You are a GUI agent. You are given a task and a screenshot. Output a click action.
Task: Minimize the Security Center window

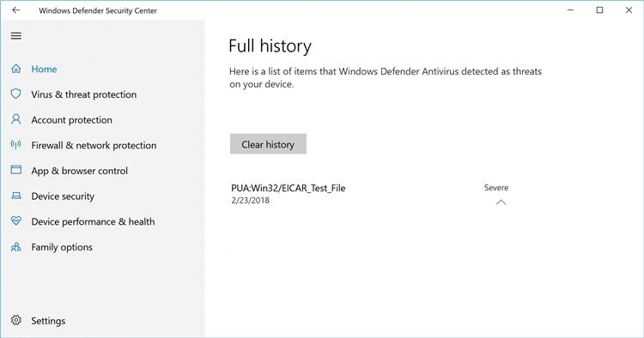pyautogui.click(x=570, y=10)
